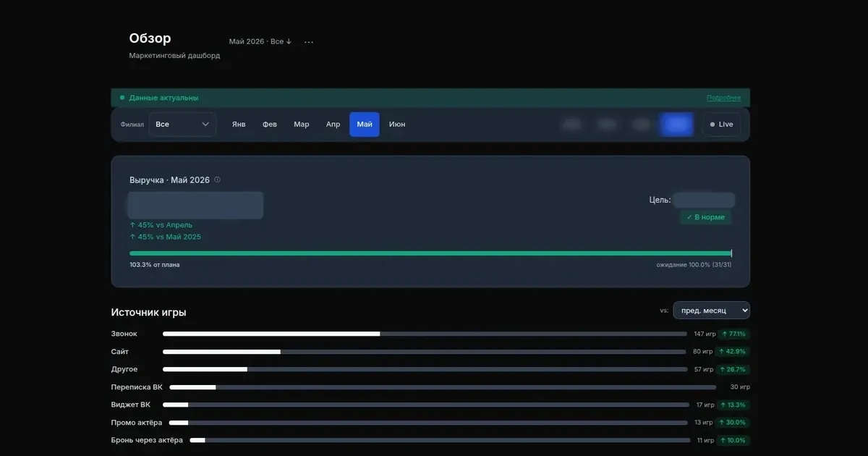
Task: Switch to the Янв month tab
Action: point(239,124)
